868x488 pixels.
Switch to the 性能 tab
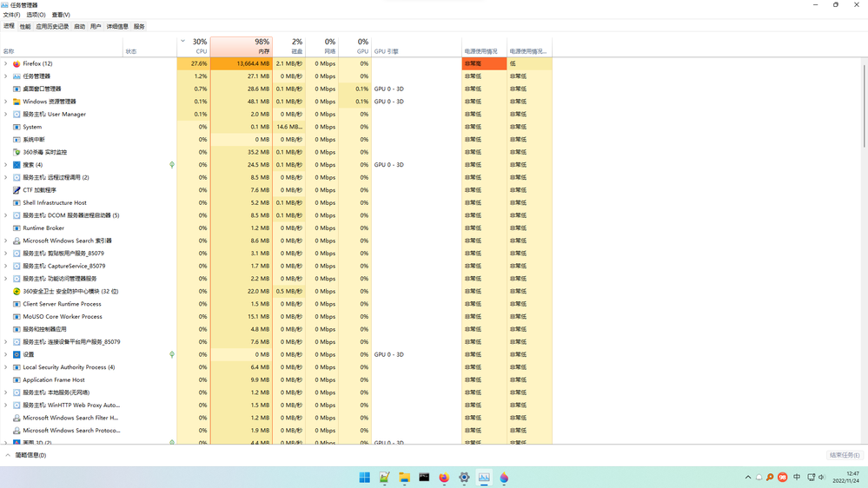coord(25,27)
